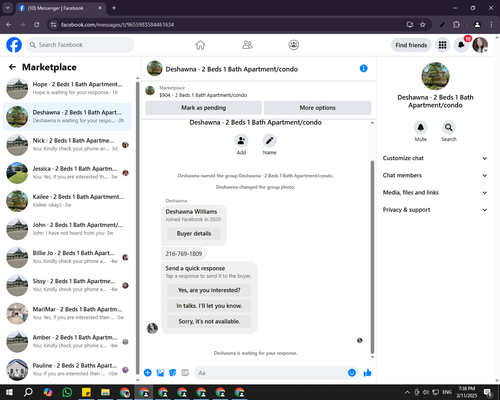
Task: Open the Facebook menu grid icon
Action: coord(442,45)
